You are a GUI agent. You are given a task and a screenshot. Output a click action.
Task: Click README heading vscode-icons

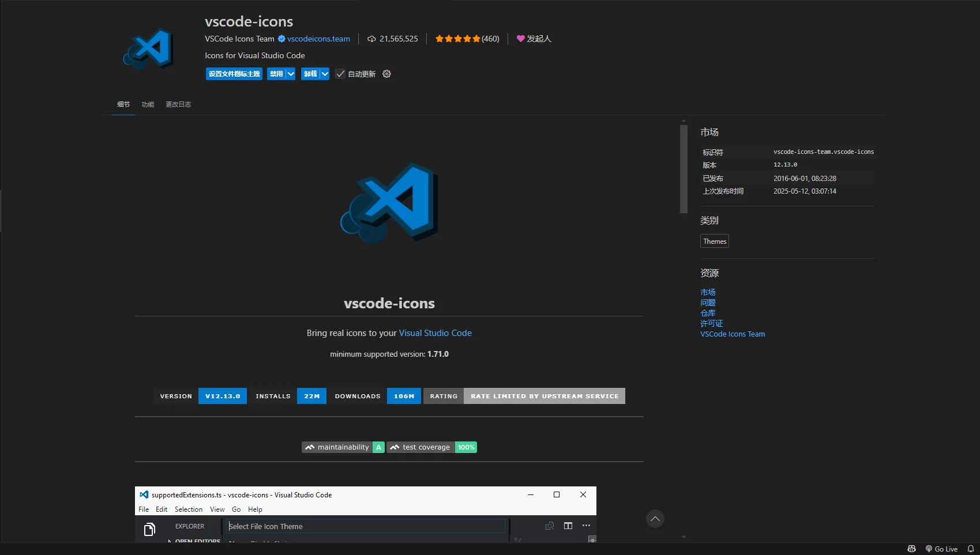tap(389, 303)
